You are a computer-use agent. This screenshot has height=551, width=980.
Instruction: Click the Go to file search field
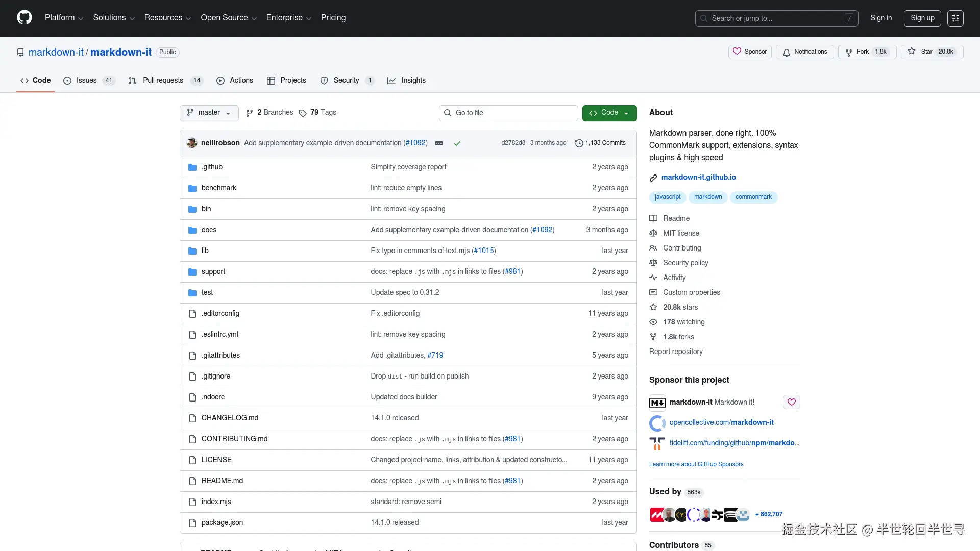pos(508,113)
